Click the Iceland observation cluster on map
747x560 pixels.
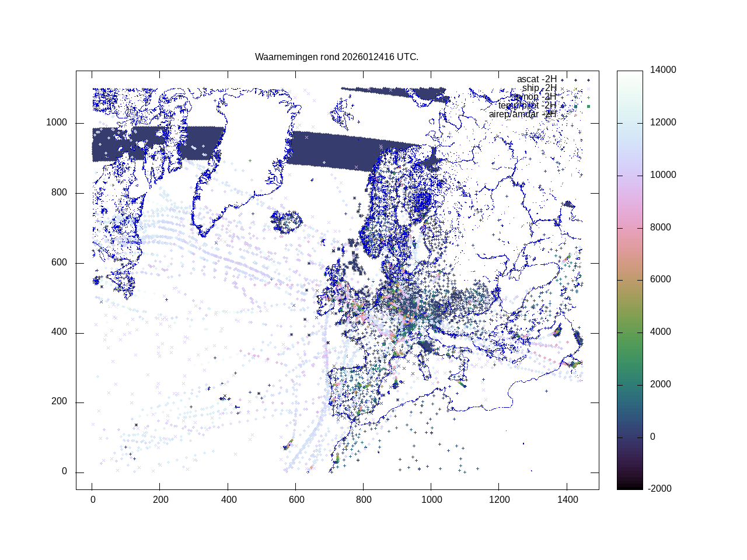tap(286, 222)
